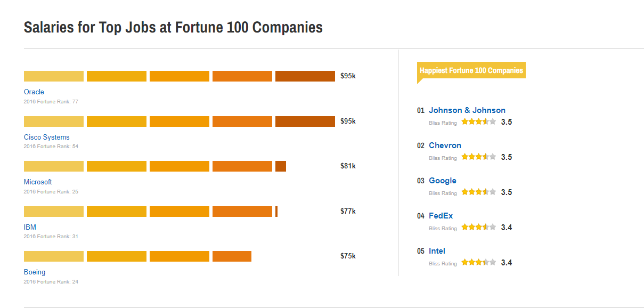Screen dimensions: 644x308
Task: Click the Intel company link
Action: (437, 251)
